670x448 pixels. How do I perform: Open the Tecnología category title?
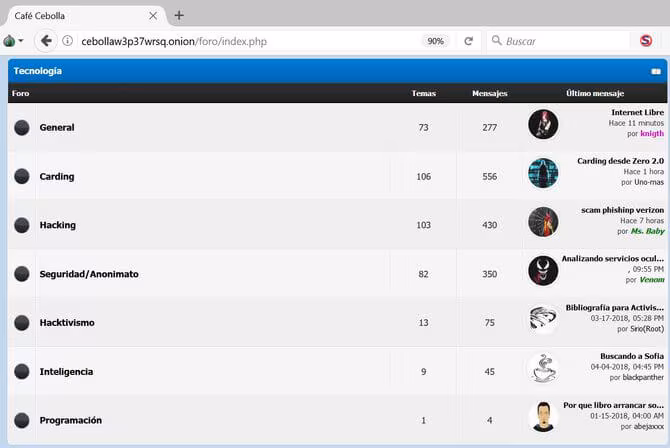(x=38, y=71)
